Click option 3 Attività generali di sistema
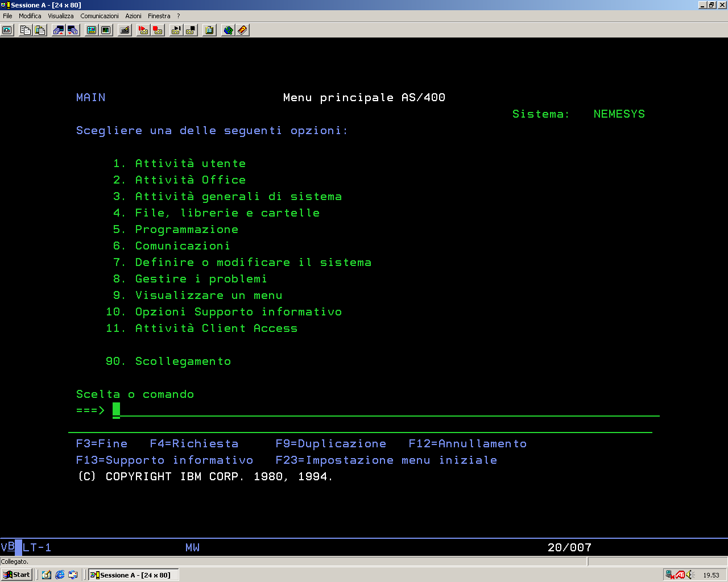The width and height of the screenshot is (728, 582). pyautogui.click(x=227, y=197)
